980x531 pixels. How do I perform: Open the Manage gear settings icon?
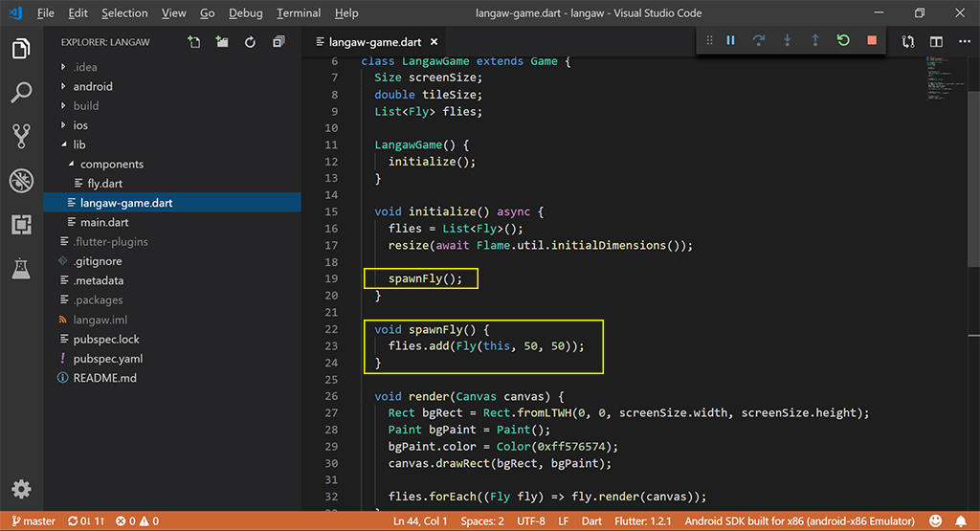click(x=21, y=489)
